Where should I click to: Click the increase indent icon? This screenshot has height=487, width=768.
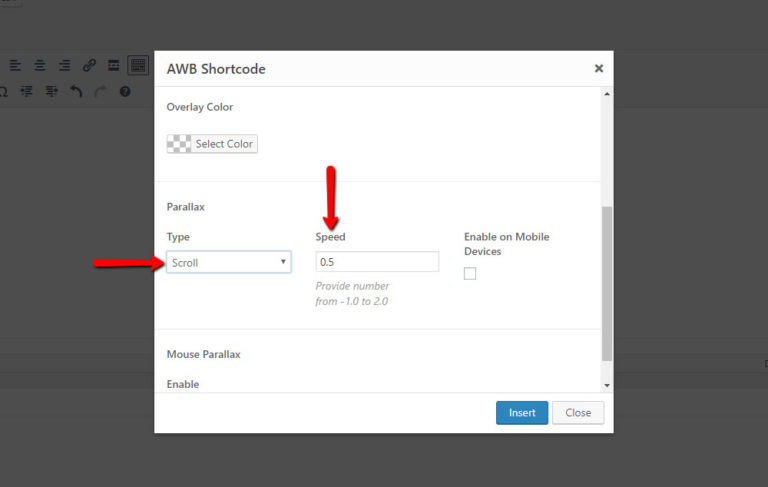(52, 91)
